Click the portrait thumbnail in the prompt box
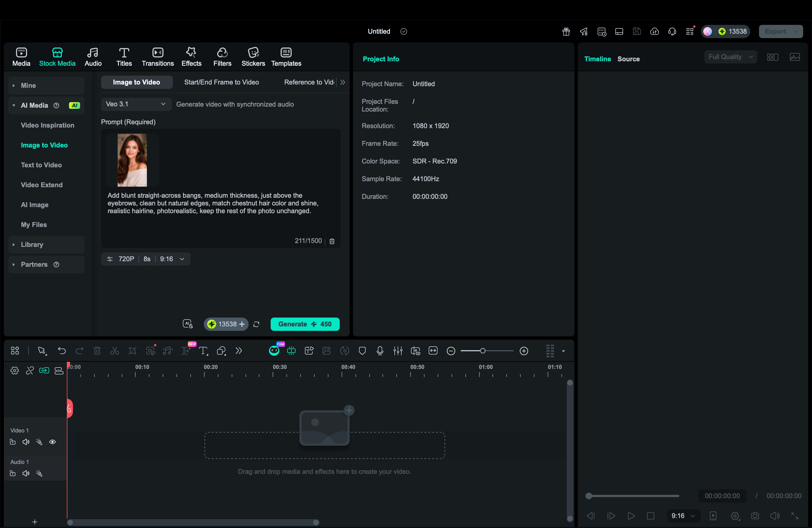812x528 pixels. click(x=132, y=160)
